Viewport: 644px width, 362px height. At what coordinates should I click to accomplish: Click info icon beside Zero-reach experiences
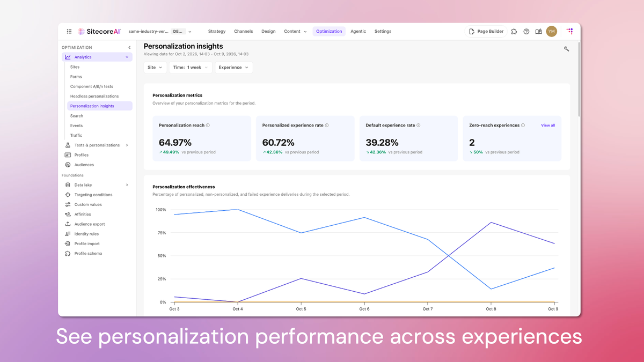pos(523,125)
